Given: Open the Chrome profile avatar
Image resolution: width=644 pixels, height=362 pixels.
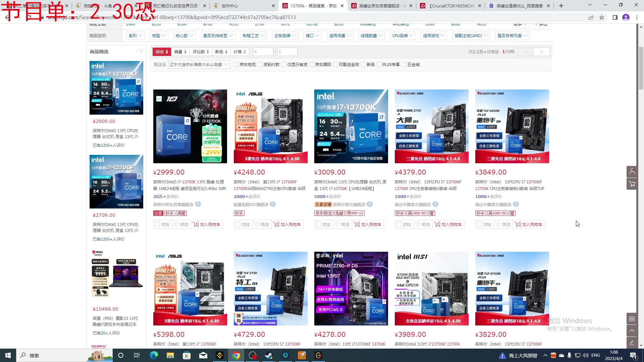Looking at the screenshot, I should coord(626,17).
